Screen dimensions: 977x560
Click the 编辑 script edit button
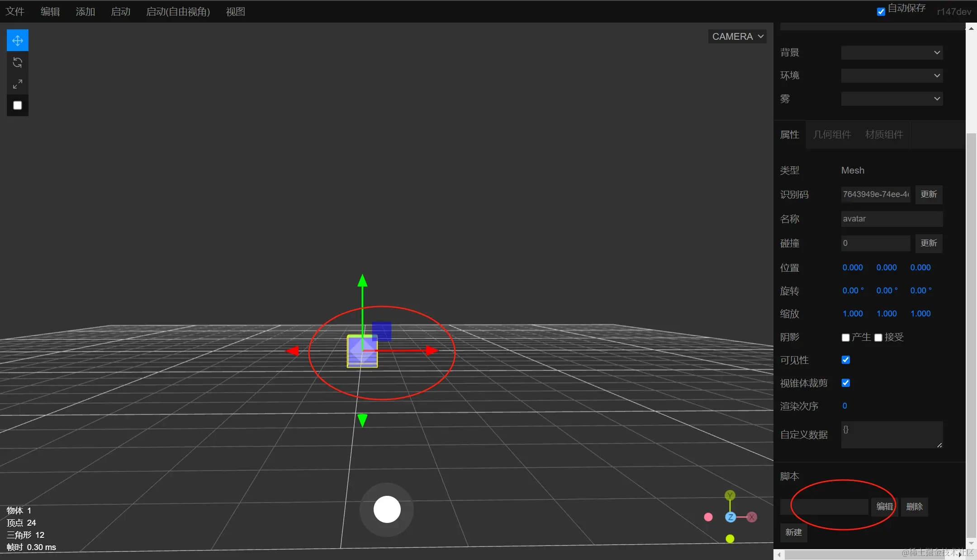884,507
